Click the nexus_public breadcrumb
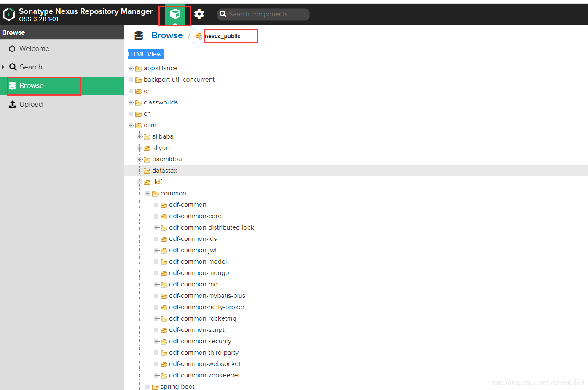 tap(223, 36)
